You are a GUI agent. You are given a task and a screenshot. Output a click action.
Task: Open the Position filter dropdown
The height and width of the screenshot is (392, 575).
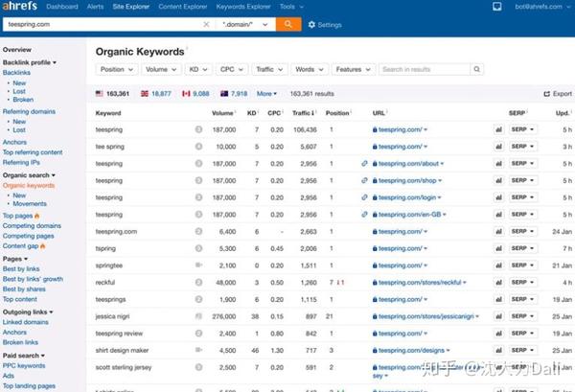coord(117,69)
